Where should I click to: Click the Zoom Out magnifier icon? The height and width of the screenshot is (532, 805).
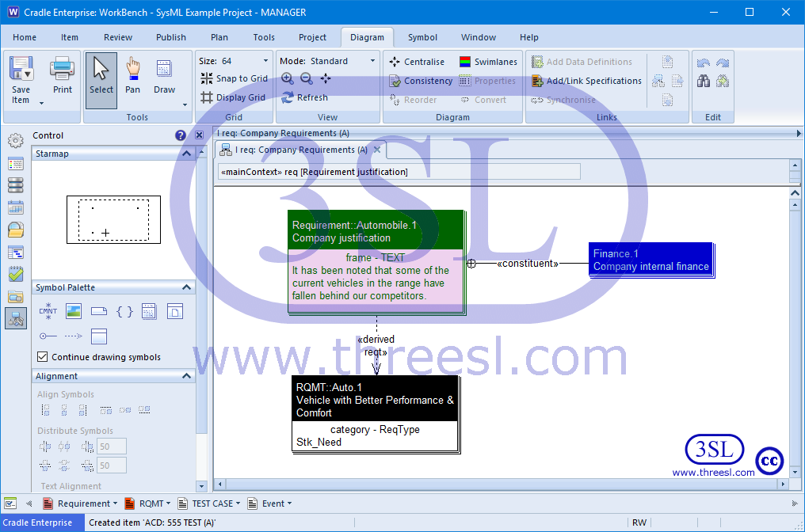307,78
